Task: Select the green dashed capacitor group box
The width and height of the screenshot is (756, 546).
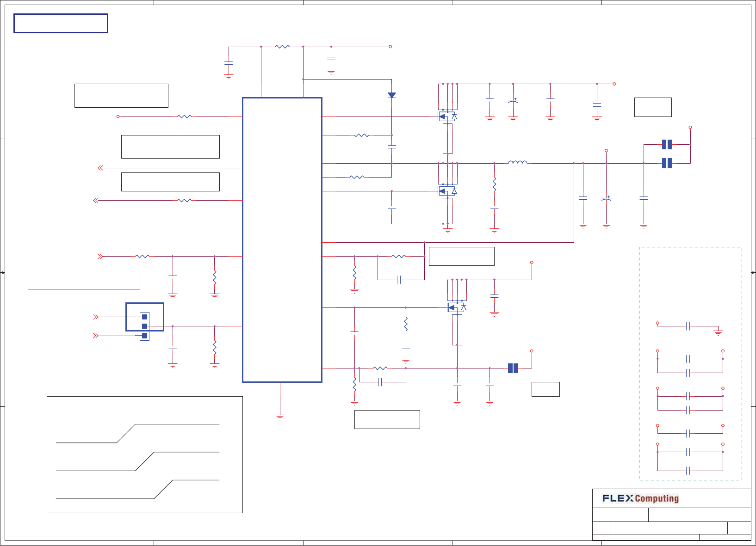Action: (690, 363)
